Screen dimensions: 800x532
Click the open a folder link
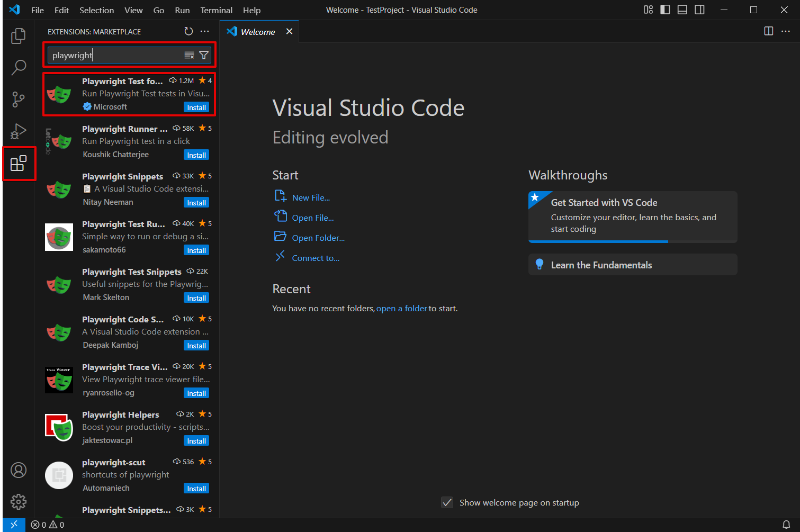coord(401,308)
